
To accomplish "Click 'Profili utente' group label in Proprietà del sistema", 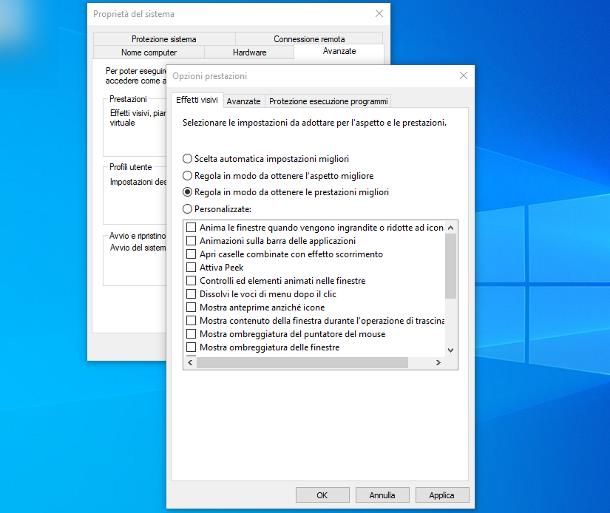I will pyautogui.click(x=130, y=167).
